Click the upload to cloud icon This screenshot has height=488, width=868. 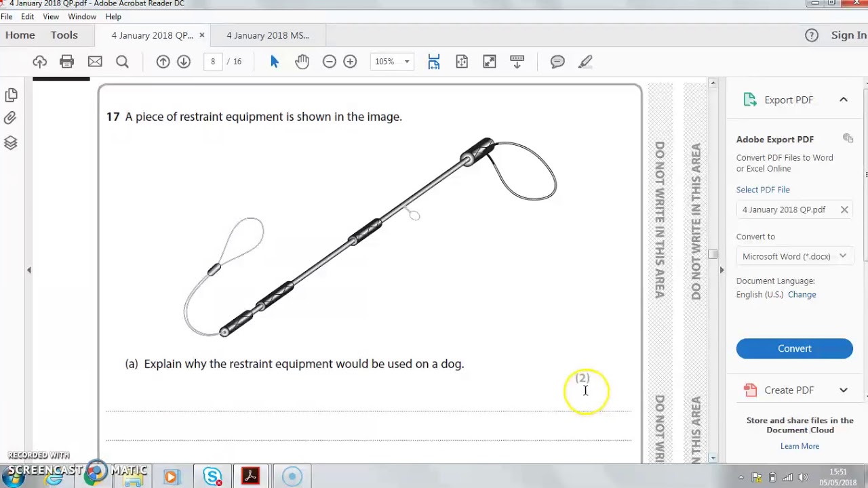coord(40,62)
